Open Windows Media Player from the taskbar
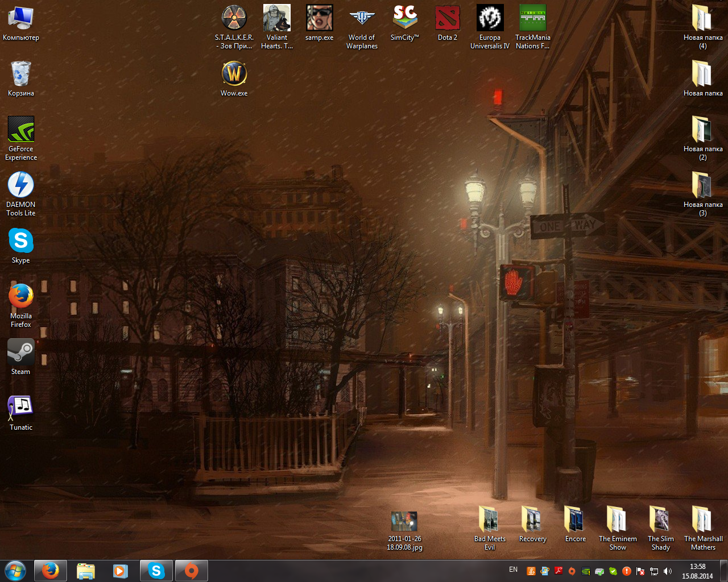 click(x=121, y=571)
